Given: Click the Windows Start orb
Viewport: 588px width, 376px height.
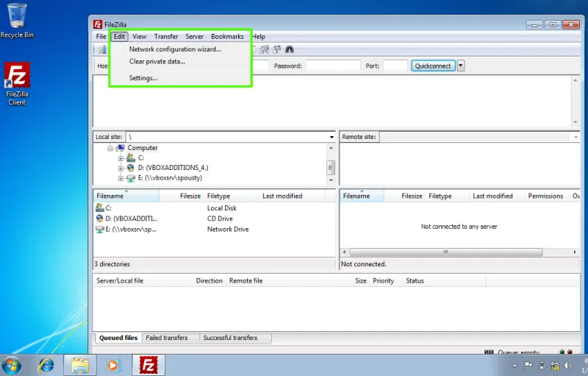Looking at the screenshot, I should coord(11,365).
